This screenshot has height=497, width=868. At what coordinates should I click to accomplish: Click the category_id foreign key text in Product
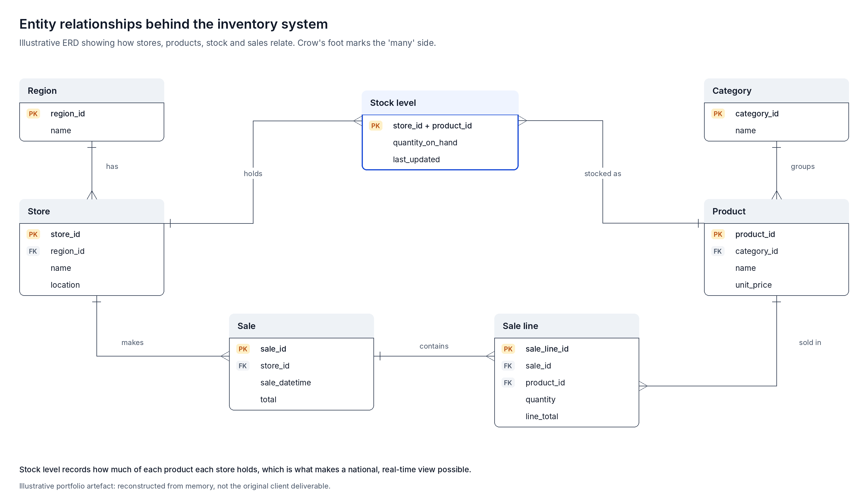(756, 251)
